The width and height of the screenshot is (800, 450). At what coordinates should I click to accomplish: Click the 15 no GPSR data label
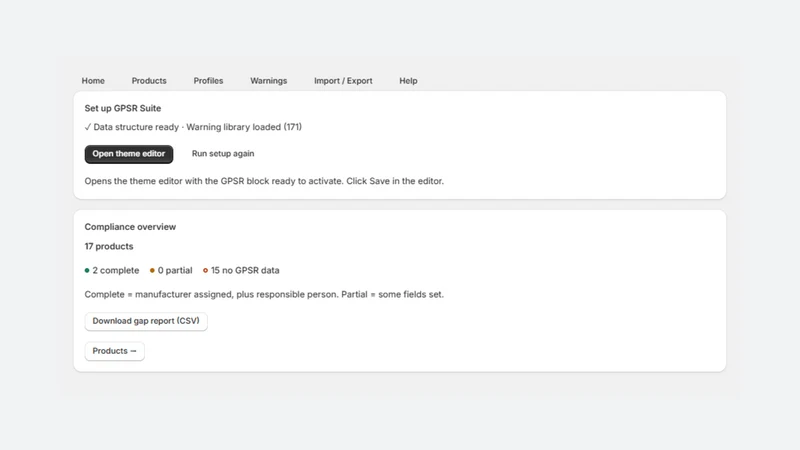pyautogui.click(x=245, y=270)
